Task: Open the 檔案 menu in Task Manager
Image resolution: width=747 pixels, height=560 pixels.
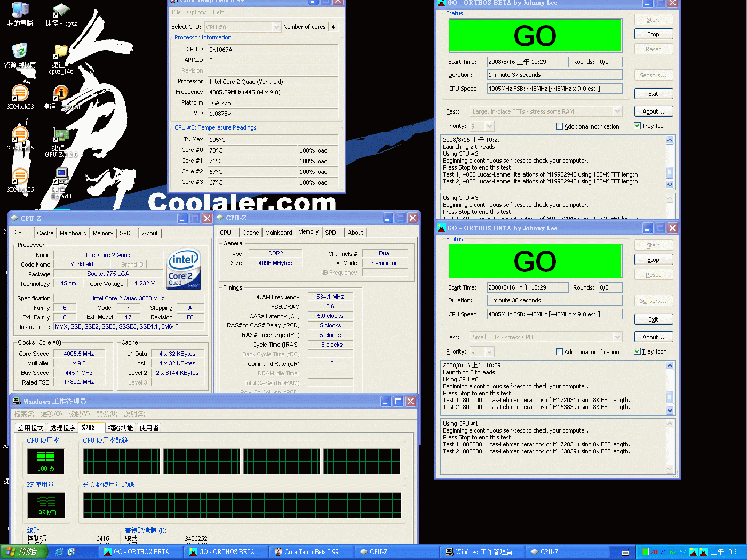Action: point(24,414)
